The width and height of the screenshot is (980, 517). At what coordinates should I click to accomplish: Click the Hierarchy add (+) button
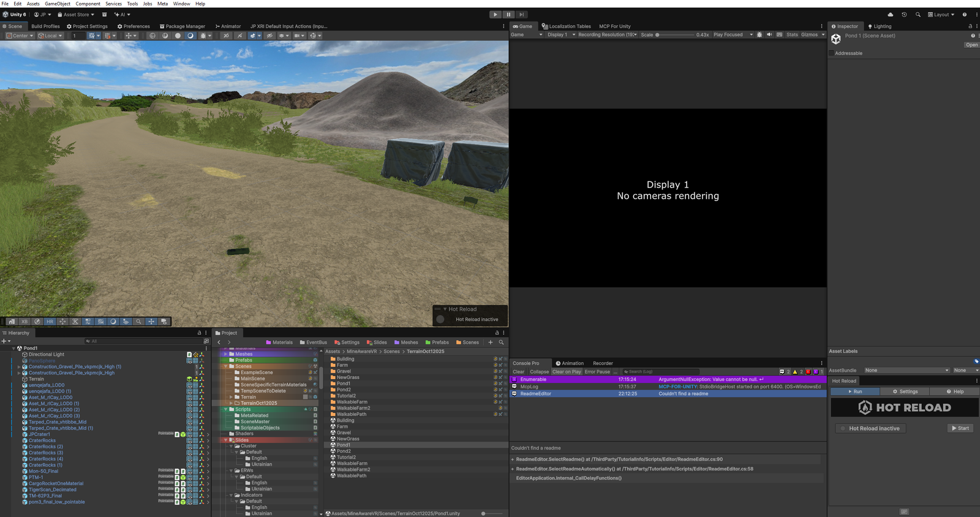[6, 341]
